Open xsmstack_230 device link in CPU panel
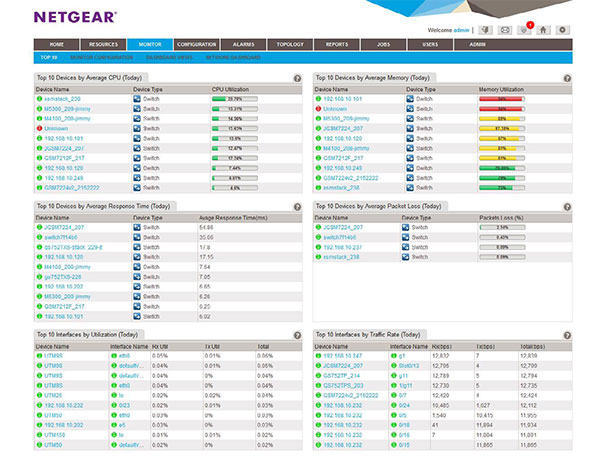The image size is (600, 461). 62,99
